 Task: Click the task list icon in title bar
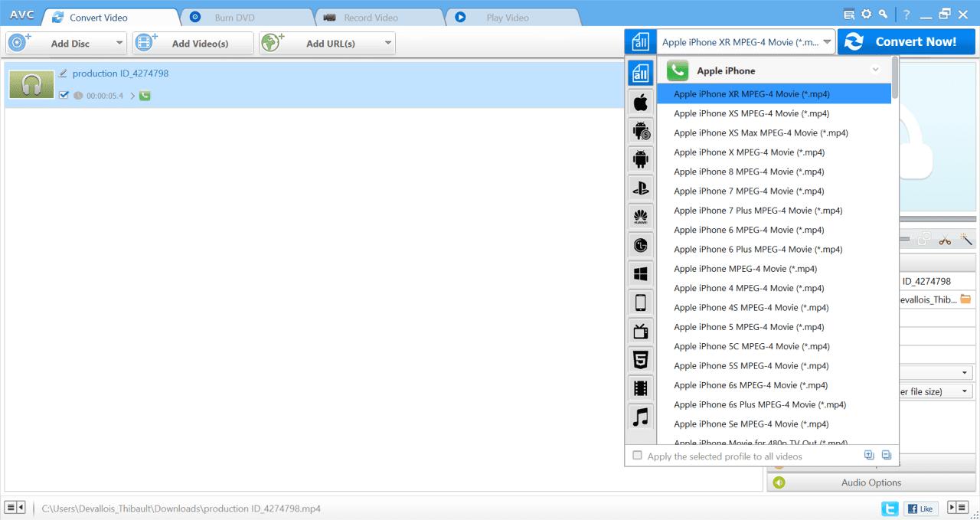(849, 14)
